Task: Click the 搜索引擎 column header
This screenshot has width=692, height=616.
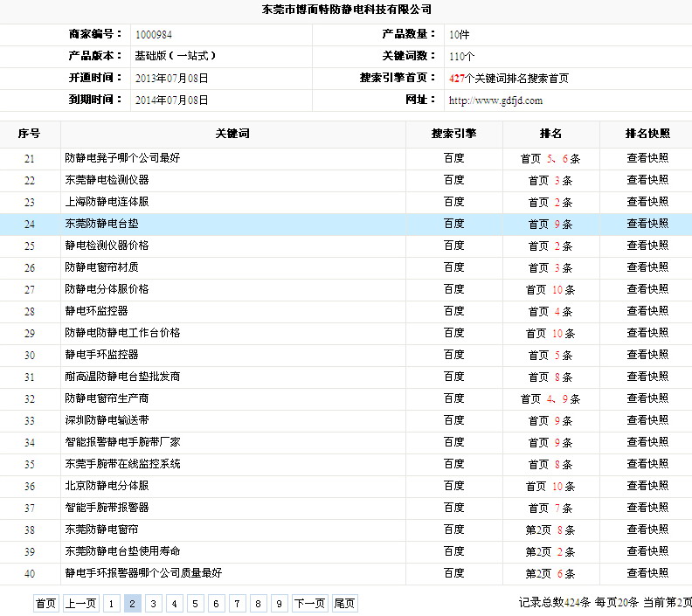Action: 453,134
